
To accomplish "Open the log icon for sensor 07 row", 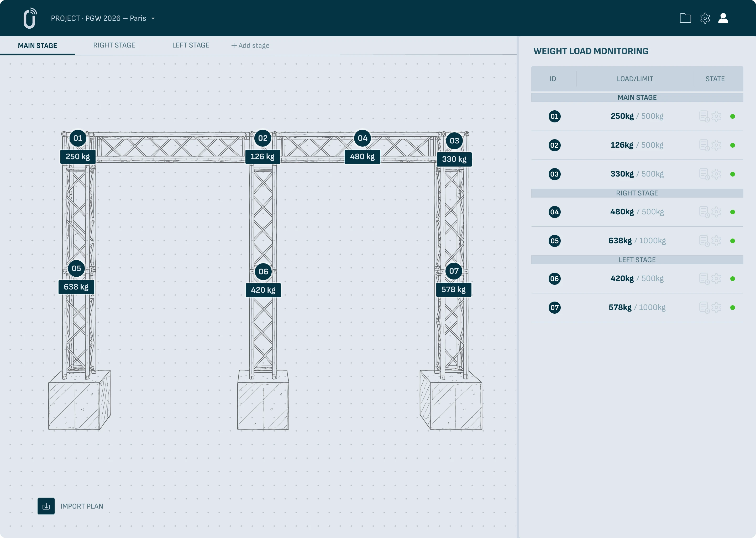I will tap(704, 307).
